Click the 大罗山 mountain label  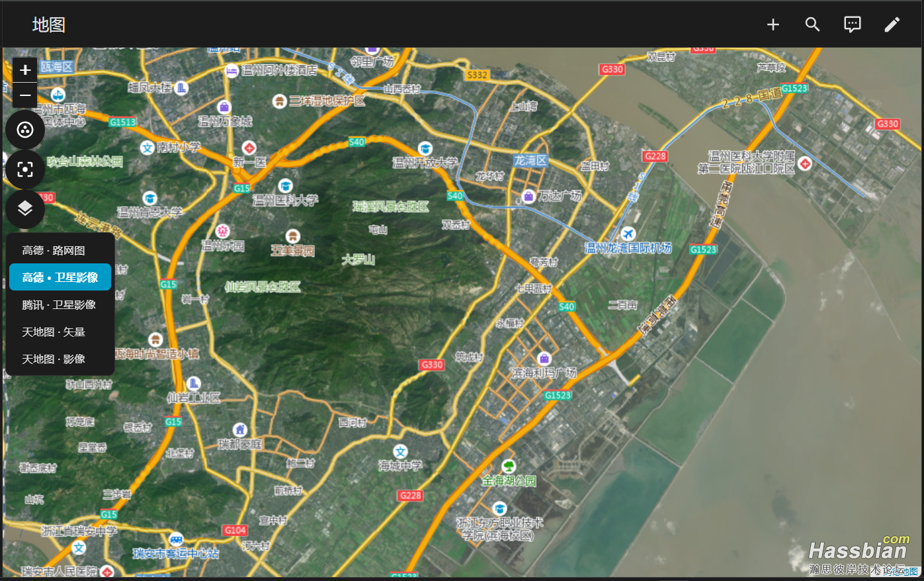(x=358, y=259)
